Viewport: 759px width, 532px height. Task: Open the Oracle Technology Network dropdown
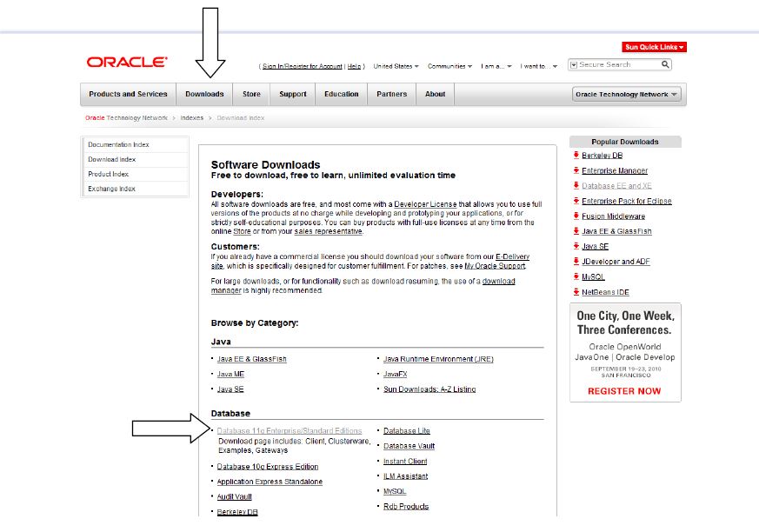(x=626, y=95)
